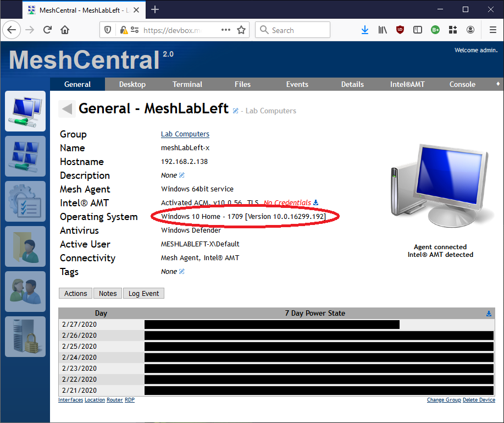Screen dimensions: 504x423
Task: Open the Location link
Action: pos(95,399)
